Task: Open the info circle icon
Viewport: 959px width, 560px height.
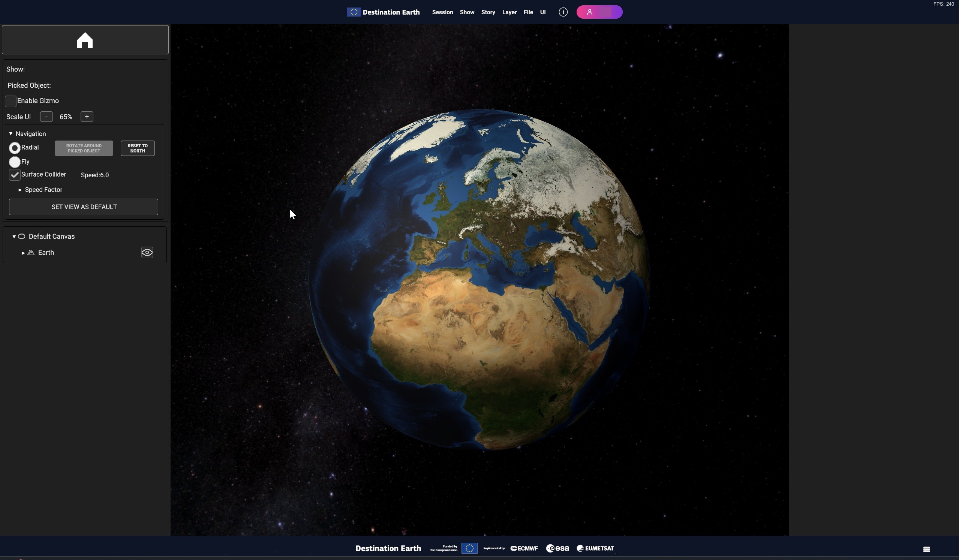Action: (x=563, y=12)
